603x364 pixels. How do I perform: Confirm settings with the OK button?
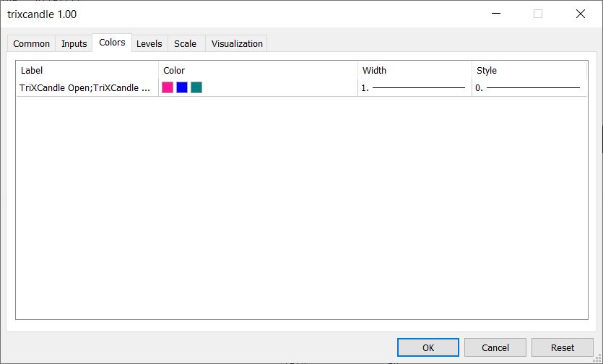(x=428, y=347)
